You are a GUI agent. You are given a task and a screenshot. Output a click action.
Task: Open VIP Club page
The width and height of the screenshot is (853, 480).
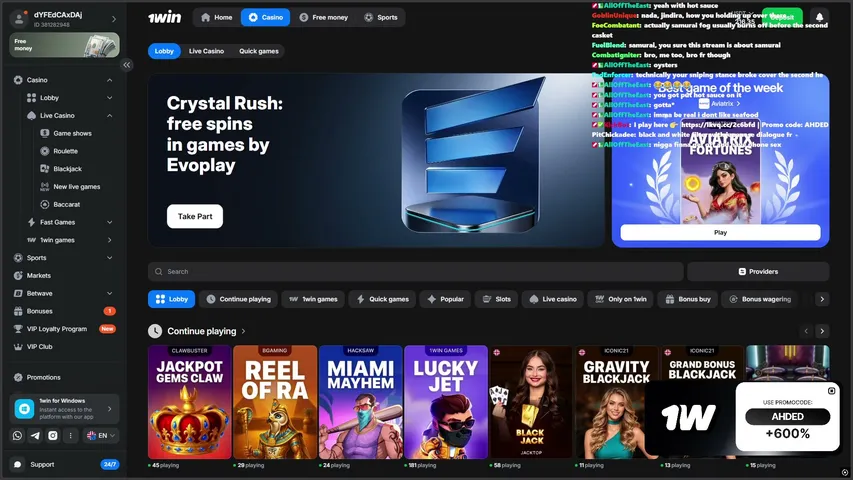[x=40, y=347]
